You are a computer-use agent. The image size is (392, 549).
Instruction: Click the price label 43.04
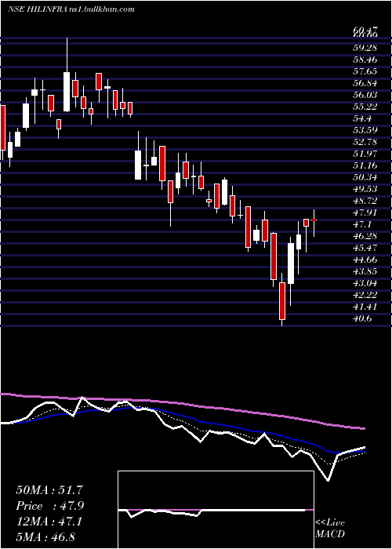[x=365, y=283]
